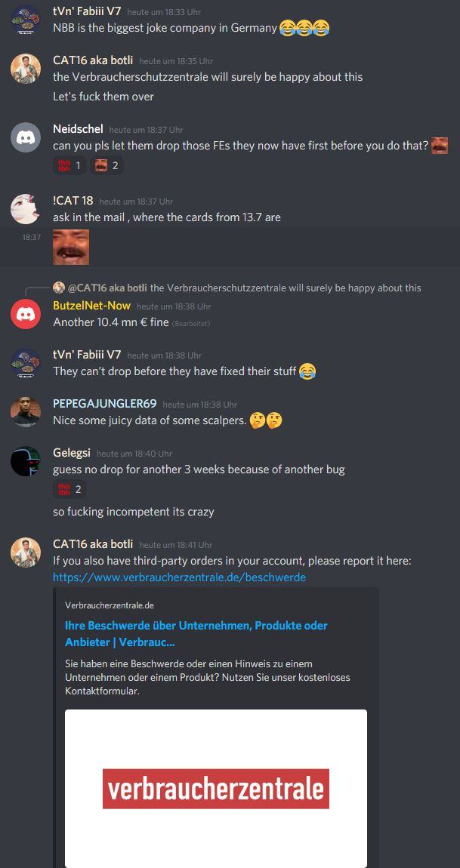Toggle 'this tbh' reaction under Gelegsi's message

click(69, 489)
